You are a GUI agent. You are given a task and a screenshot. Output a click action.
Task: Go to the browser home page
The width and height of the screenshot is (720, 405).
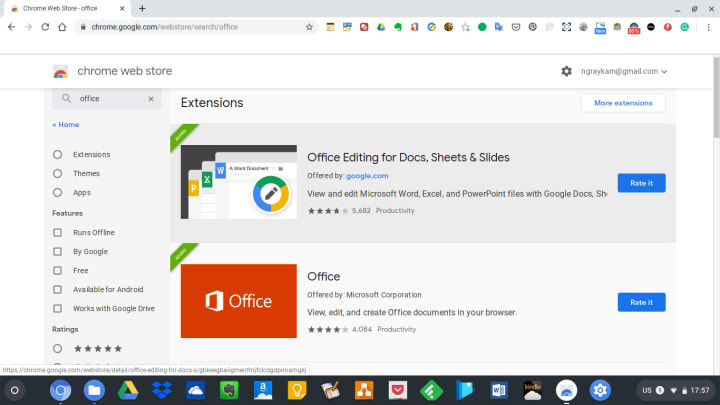pos(62,27)
